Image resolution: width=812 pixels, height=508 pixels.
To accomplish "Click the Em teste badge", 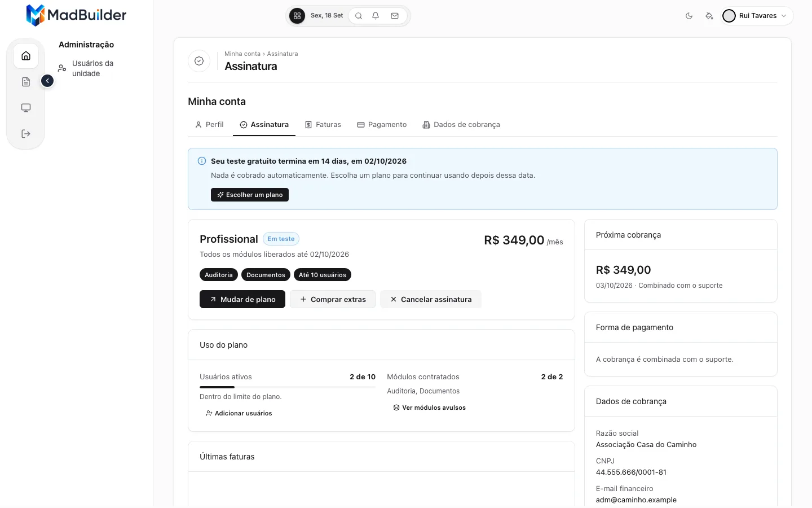I will 281,239.
